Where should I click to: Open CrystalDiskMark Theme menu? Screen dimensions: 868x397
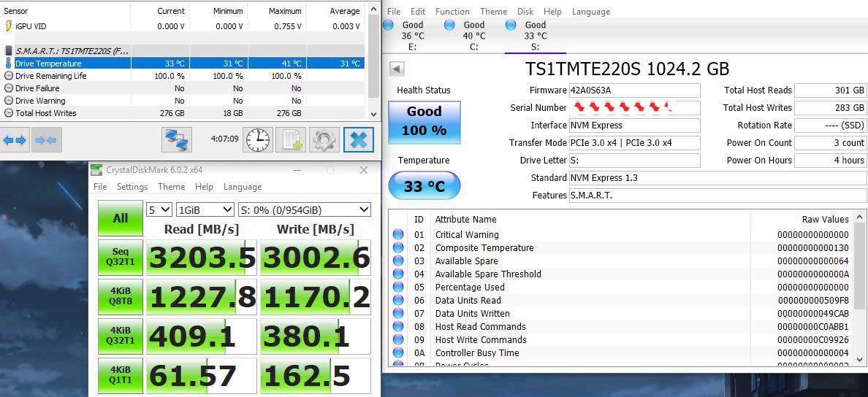(171, 187)
